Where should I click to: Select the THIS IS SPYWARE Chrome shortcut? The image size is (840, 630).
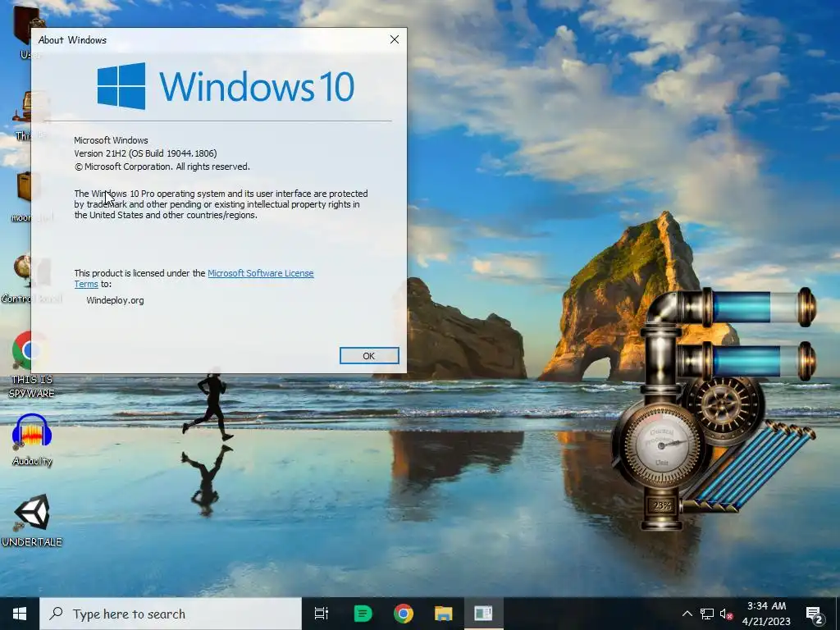coord(31,365)
